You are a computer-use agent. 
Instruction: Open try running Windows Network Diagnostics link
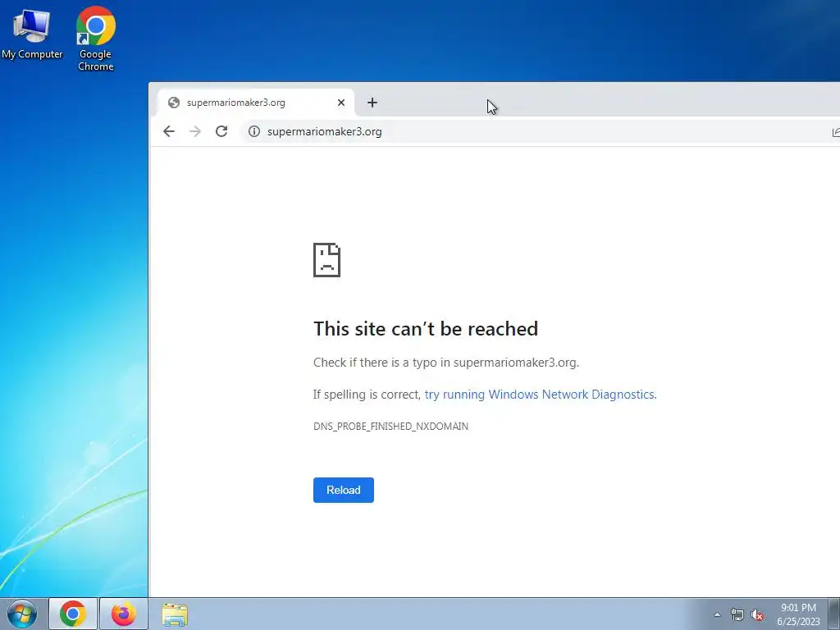[540, 395]
